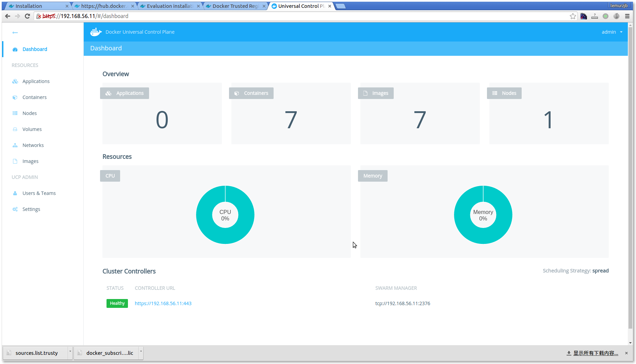Reload the page with the refresh icon
The width and height of the screenshot is (636, 364).
tap(28, 16)
